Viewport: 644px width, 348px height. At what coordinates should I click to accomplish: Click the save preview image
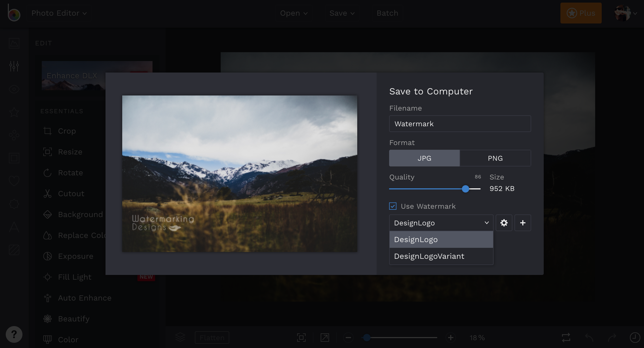tap(240, 174)
